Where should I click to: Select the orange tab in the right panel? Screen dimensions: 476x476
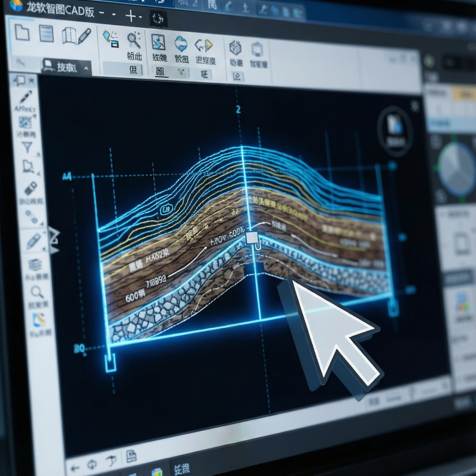pyautogui.click(x=463, y=94)
